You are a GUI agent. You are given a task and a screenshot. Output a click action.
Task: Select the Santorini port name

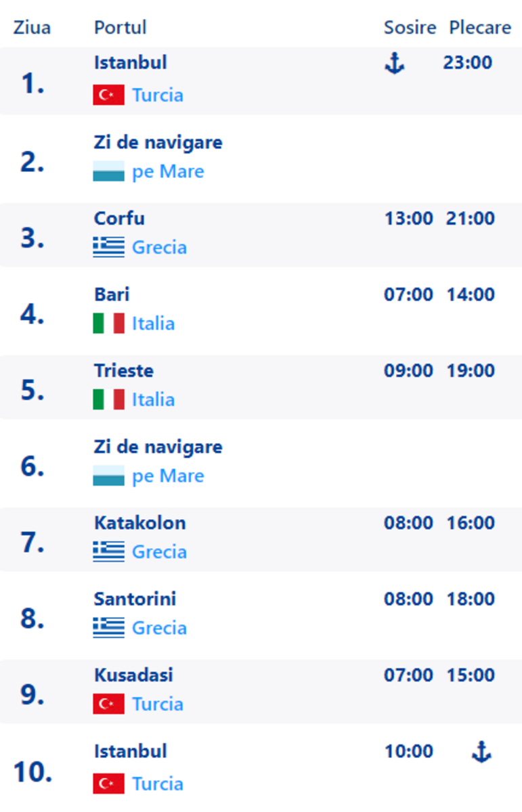point(135,599)
